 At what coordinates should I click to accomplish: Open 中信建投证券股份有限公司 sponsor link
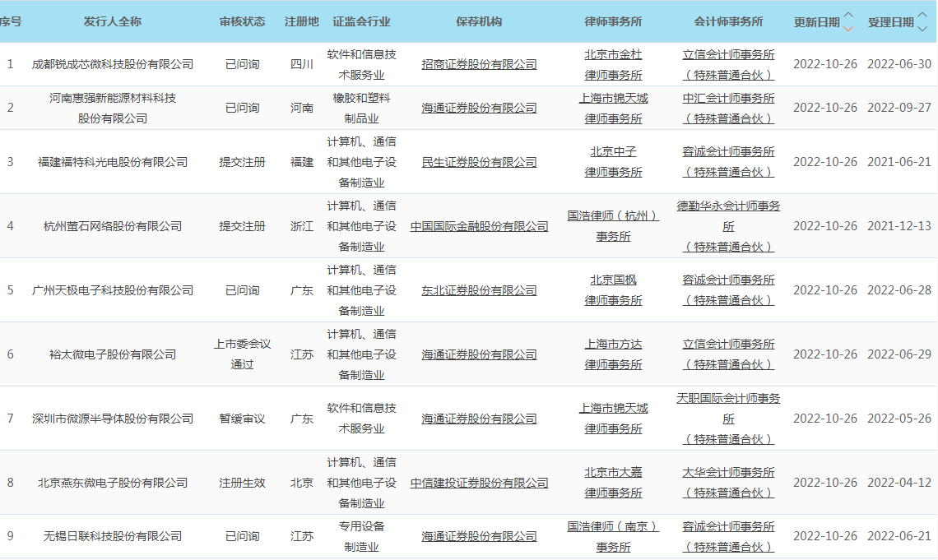click(x=479, y=483)
